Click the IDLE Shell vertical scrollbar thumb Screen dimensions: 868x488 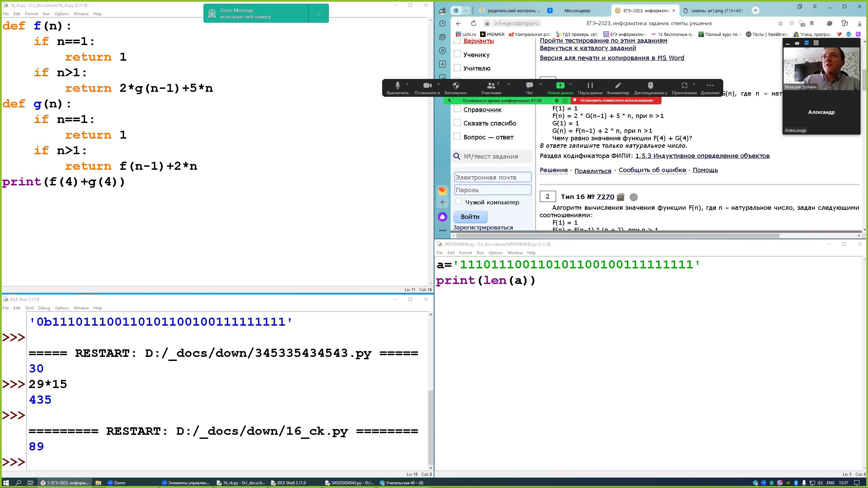click(x=431, y=427)
